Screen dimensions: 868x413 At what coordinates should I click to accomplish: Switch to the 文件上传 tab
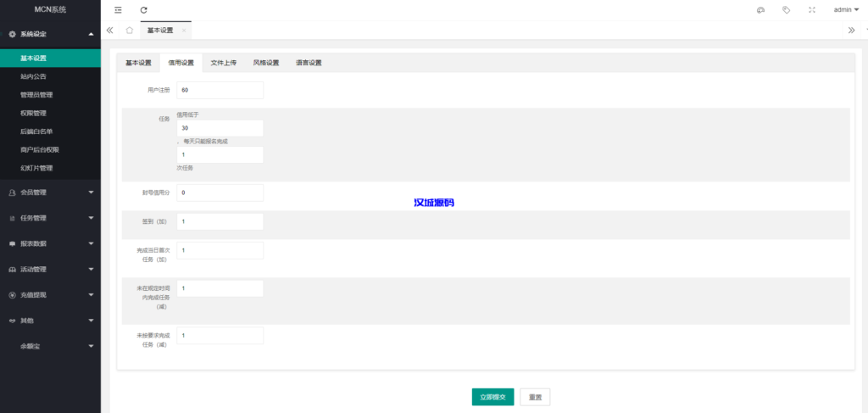(x=224, y=63)
